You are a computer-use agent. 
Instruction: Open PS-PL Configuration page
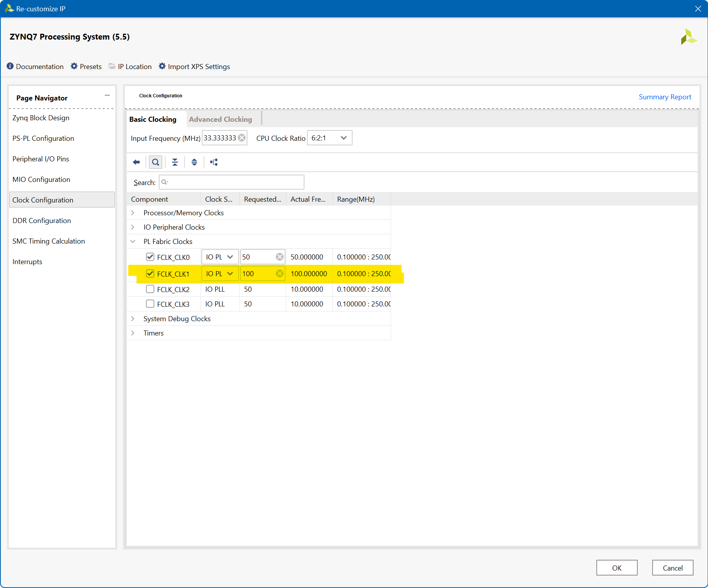[x=43, y=138]
